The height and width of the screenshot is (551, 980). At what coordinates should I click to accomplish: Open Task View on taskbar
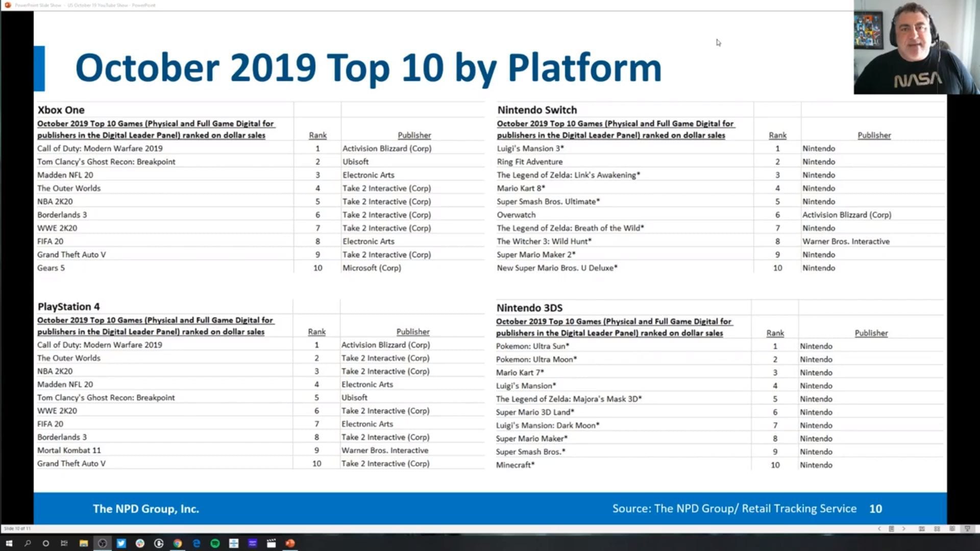pos(64,543)
